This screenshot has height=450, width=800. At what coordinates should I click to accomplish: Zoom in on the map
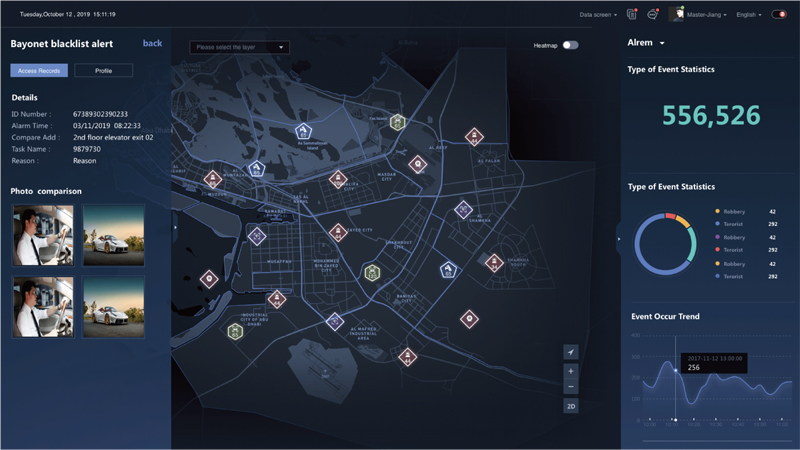571,371
